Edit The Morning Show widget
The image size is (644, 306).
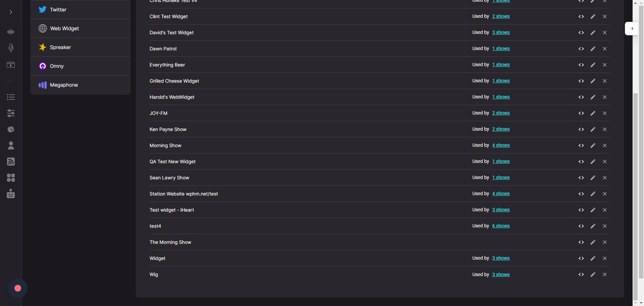tap(593, 242)
